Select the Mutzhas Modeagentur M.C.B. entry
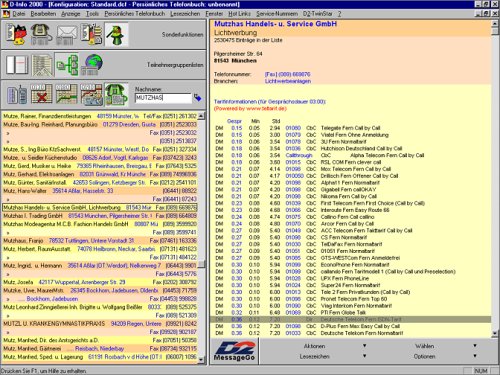The image size is (500, 375). (100, 224)
